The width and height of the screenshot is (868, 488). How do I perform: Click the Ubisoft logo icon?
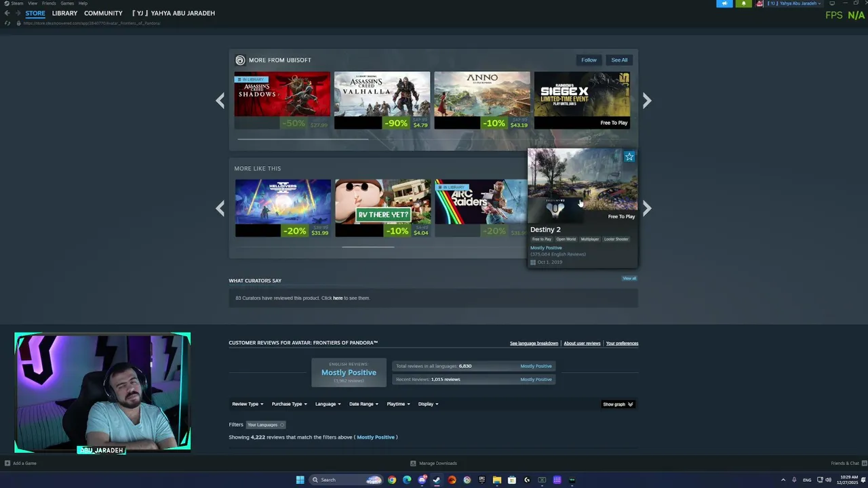coord(239,60)
